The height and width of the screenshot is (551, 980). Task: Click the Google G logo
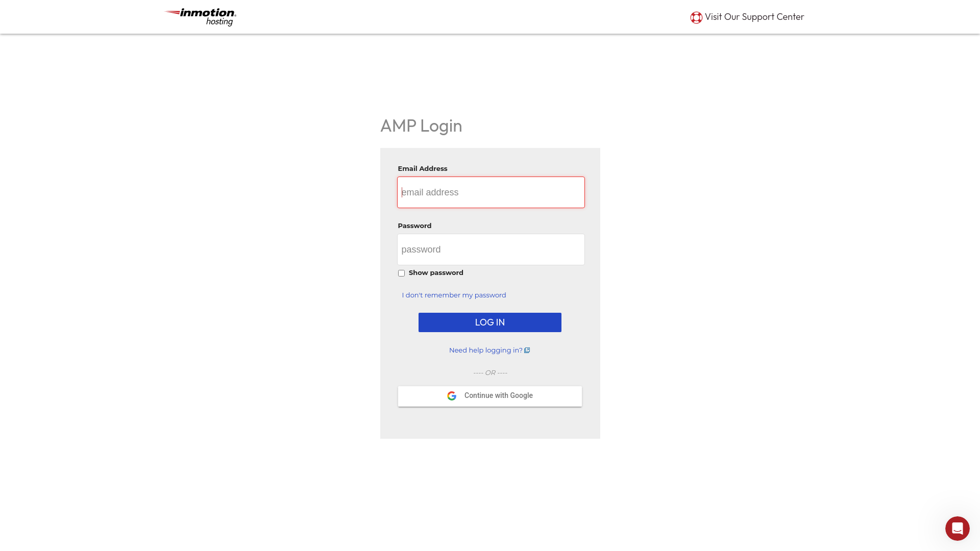tap(452, 396)
